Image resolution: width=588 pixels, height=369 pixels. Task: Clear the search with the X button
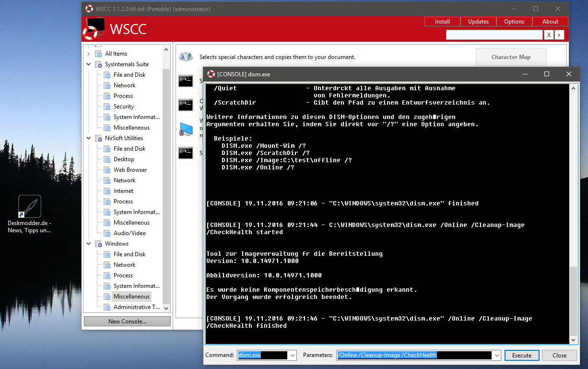[x=549, y=35]
